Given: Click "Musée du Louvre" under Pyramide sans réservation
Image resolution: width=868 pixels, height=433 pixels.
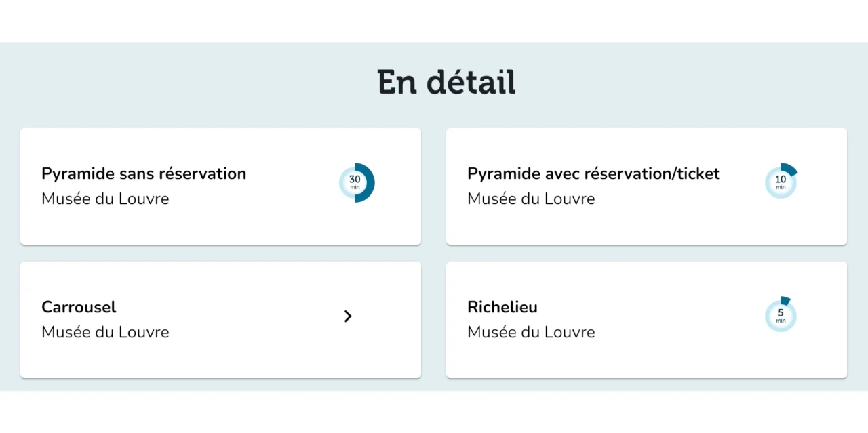Looking at the screenshot, I should click(x=105, y=199).
